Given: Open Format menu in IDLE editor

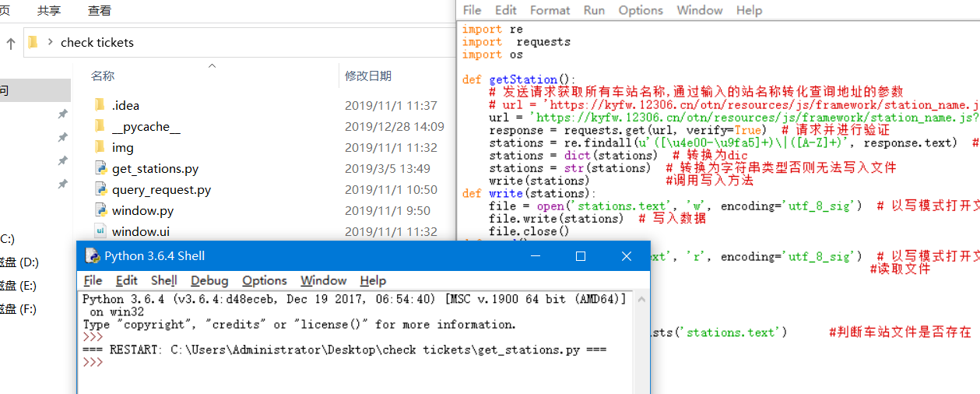Looking at the screenshot, I should pos(550,10).
